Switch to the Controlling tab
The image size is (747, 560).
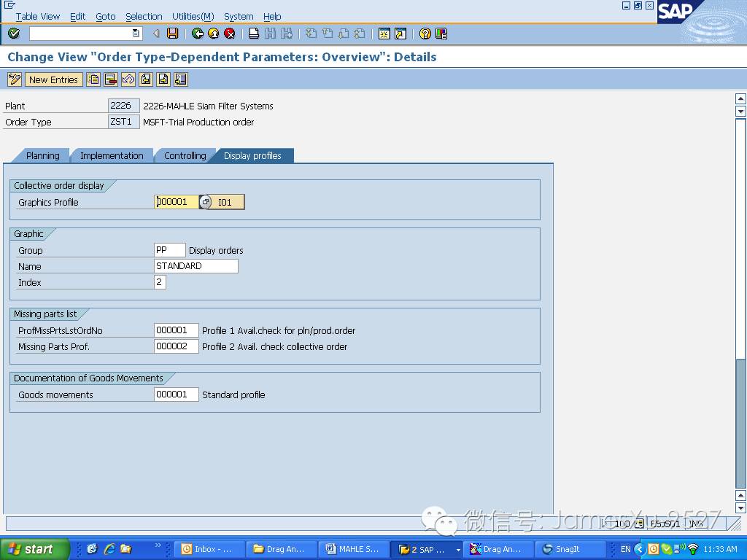185,156
